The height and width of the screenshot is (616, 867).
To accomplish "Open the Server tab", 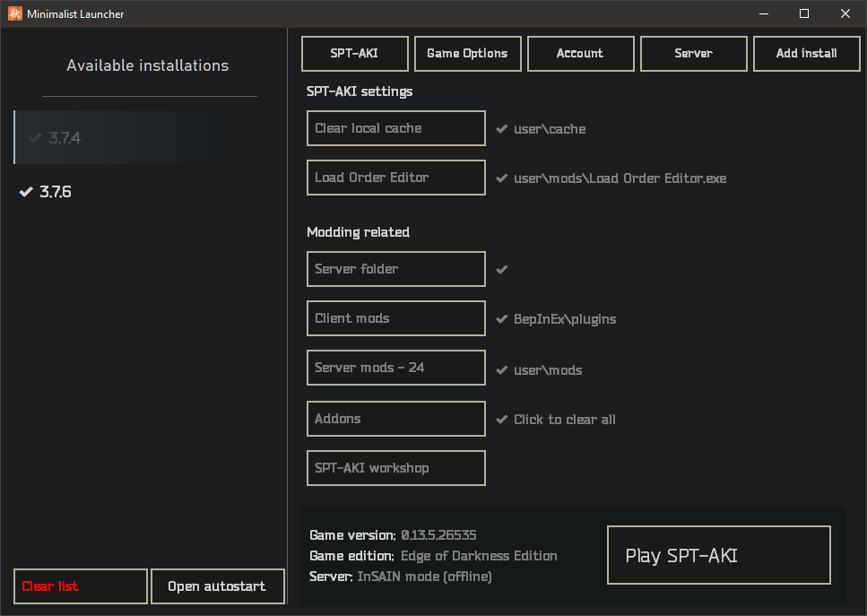I will point(693,54).
